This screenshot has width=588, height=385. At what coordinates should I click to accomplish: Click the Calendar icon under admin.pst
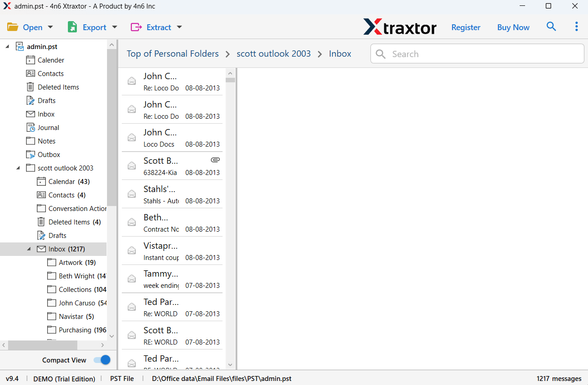[31, 60]
